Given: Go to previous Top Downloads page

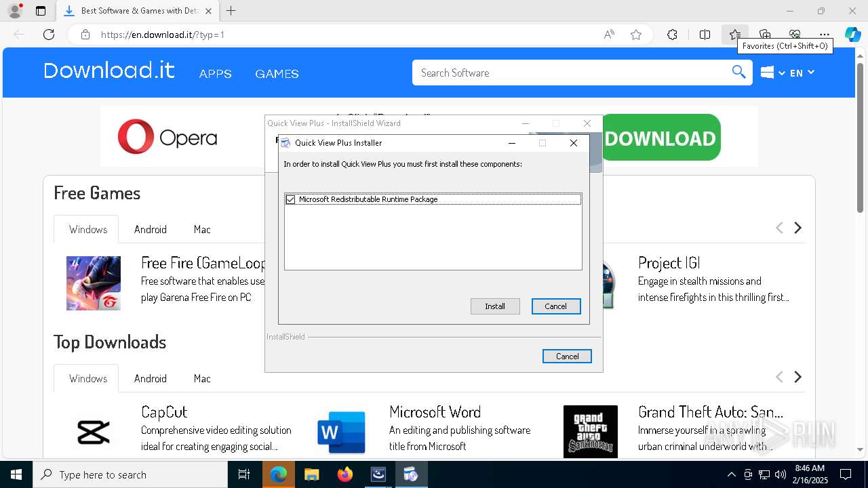Looking at the screenshot, I should (x=779, y=377).
